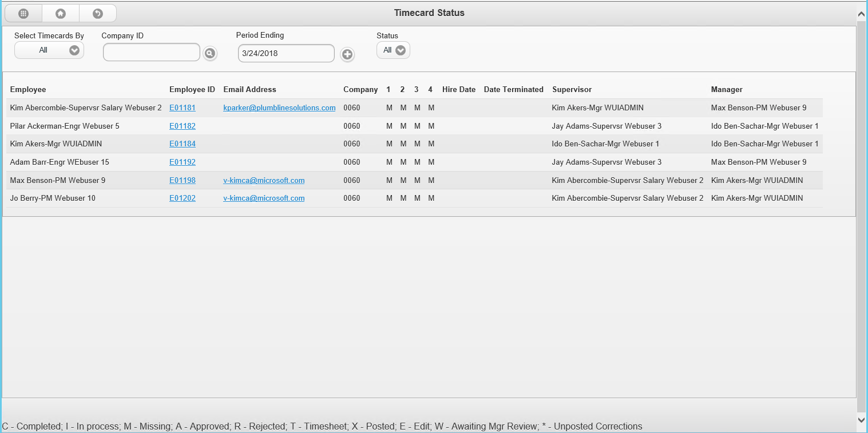Click supervisor Jay Adams in Pilar Ackerman row
Viewport: 868px width, 433px height.
(x=607, y=126)
